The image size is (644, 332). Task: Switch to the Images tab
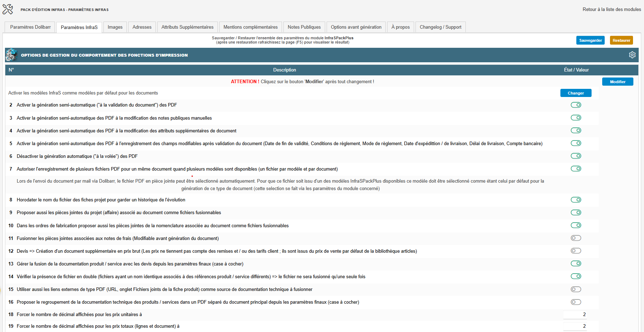(115, 27)
